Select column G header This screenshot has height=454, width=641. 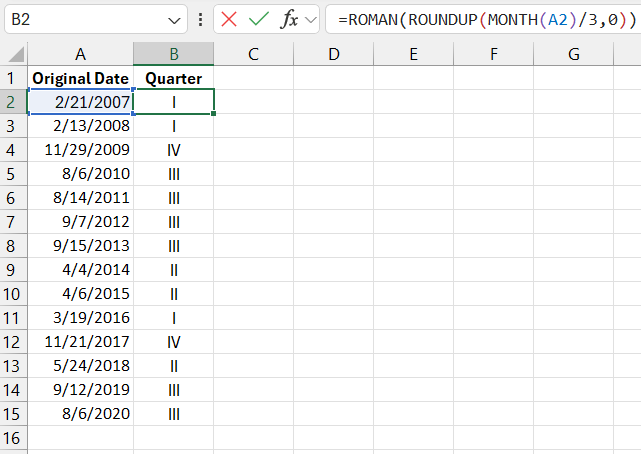tap(573, 54)
